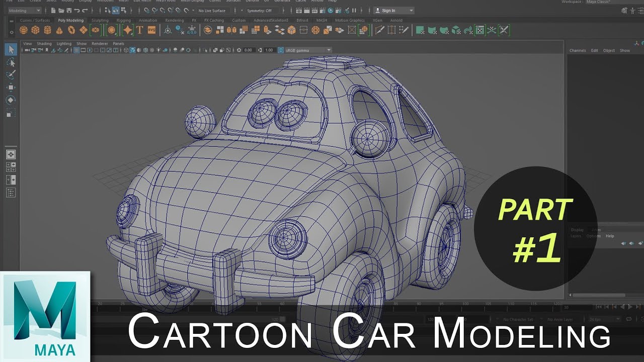Open the viewport Shading menu
This screenshot has width=644, height=362.
(44, 44)
